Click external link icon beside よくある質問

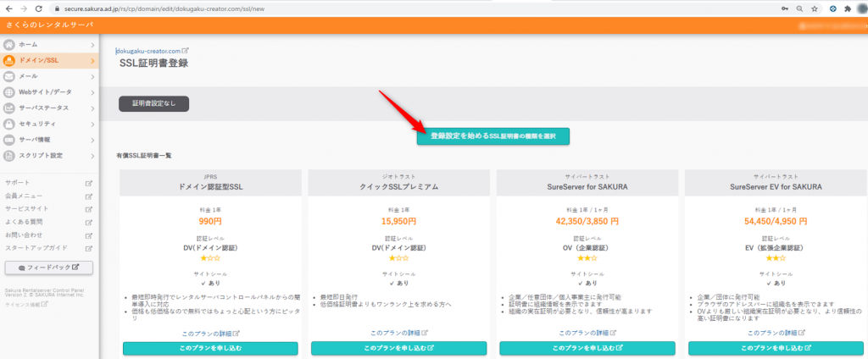(88, 223)
